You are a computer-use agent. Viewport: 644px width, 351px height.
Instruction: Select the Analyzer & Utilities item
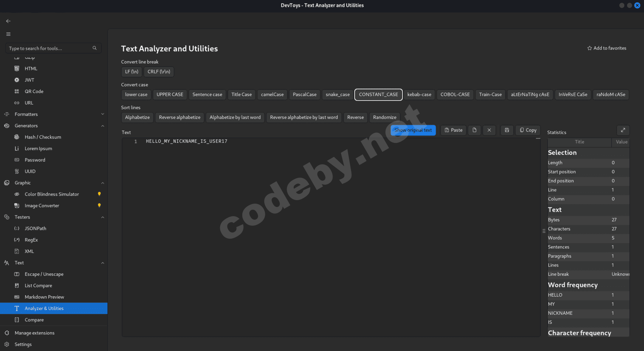(x=54, y=308)
